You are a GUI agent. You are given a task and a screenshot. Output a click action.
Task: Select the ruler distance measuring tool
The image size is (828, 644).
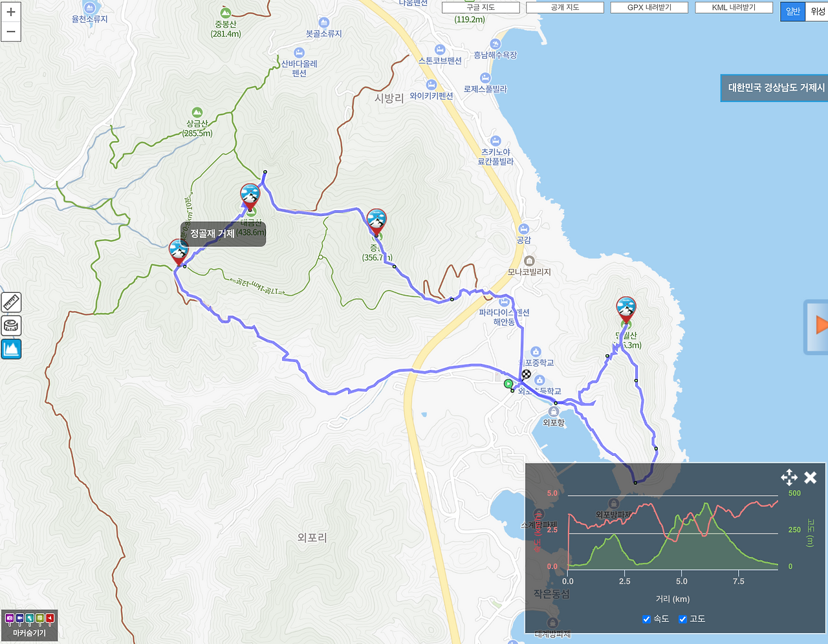11,302
